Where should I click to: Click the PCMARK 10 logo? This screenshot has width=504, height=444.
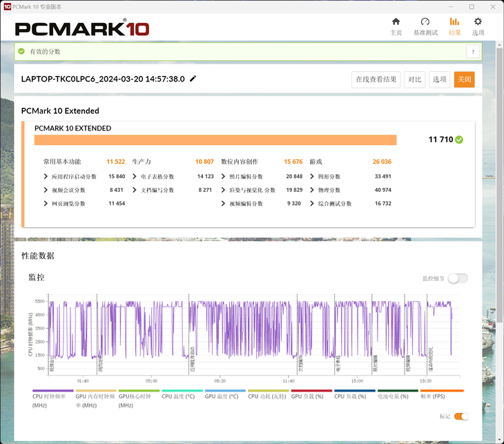82,28
